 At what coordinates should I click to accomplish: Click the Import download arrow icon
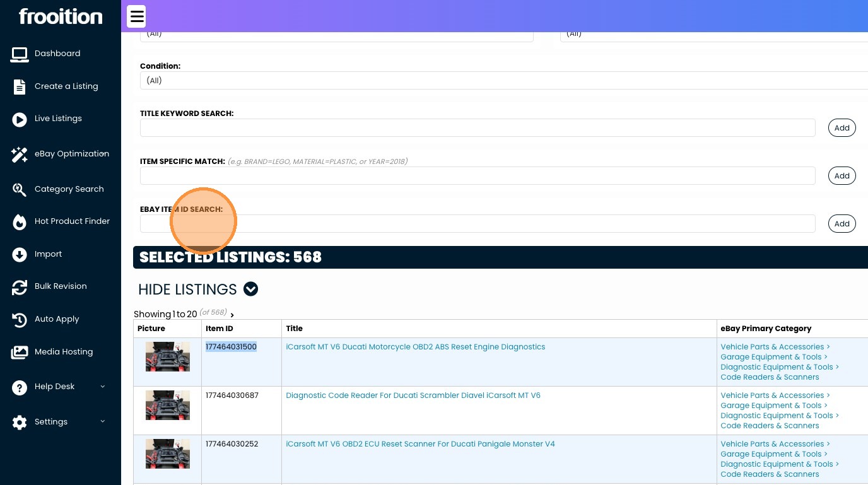coord(20,254)
